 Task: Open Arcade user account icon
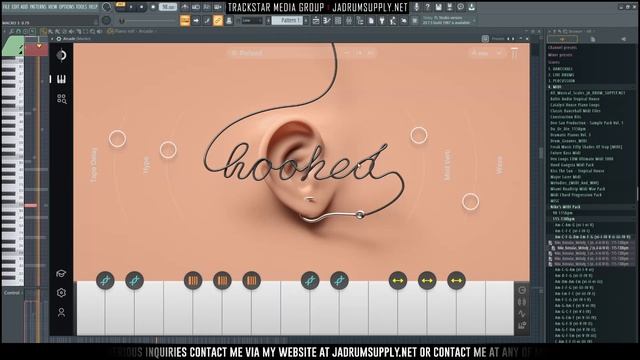point(61,313)
